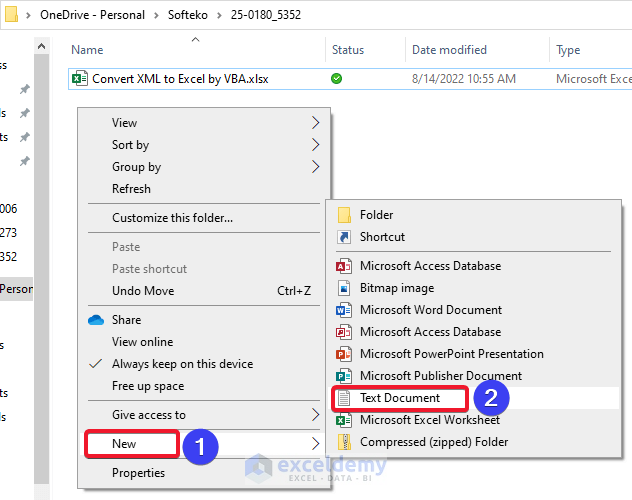Screen dimensions: 632x500
Task: Expand the View submenu arrow
Action: pos(316,123)
